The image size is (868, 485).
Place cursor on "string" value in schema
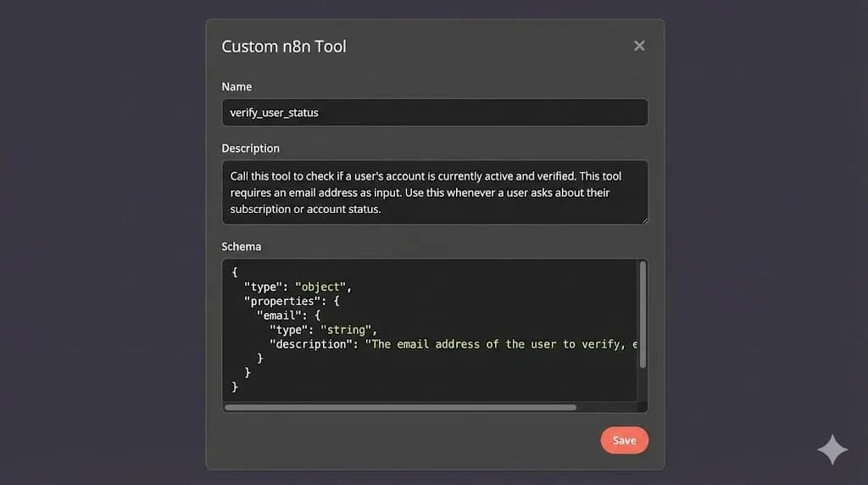[x=345, y=330]
